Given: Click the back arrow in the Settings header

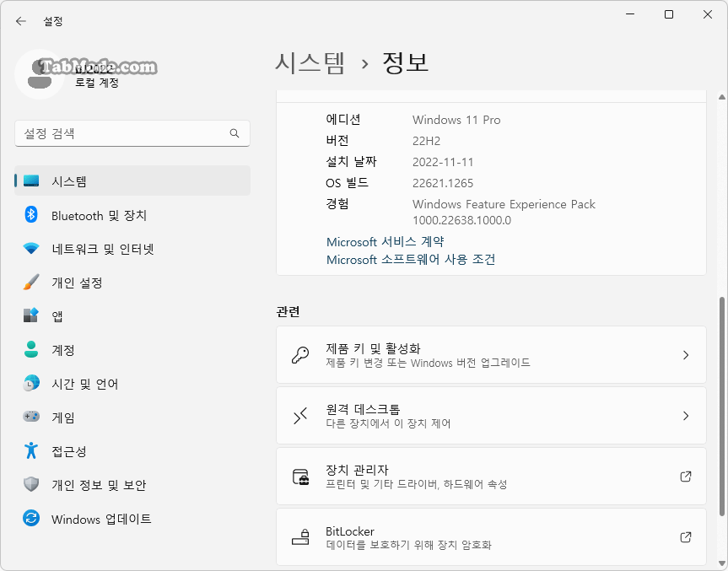Looking at the screenshot, I should 21,21.
